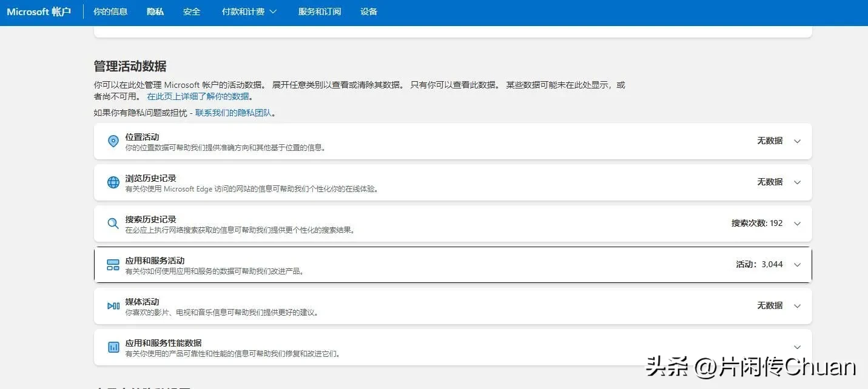Click the chart icon for 应用和服务性能数据
Viewport: 868px width, 389px height.
point(113,347)
